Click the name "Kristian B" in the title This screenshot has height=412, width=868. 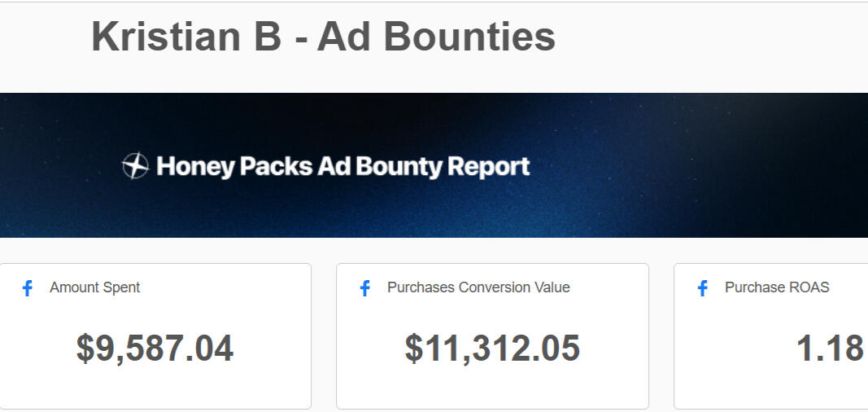[x=186, y=37]
